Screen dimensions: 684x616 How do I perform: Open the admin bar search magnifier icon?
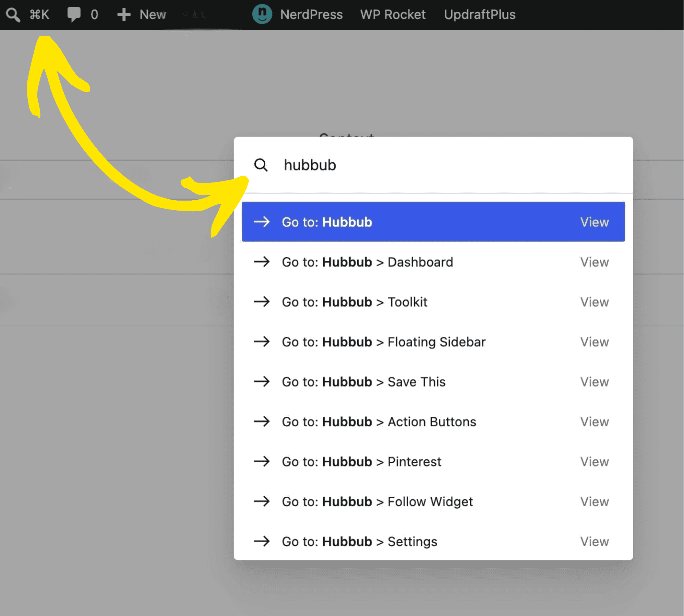13,15
